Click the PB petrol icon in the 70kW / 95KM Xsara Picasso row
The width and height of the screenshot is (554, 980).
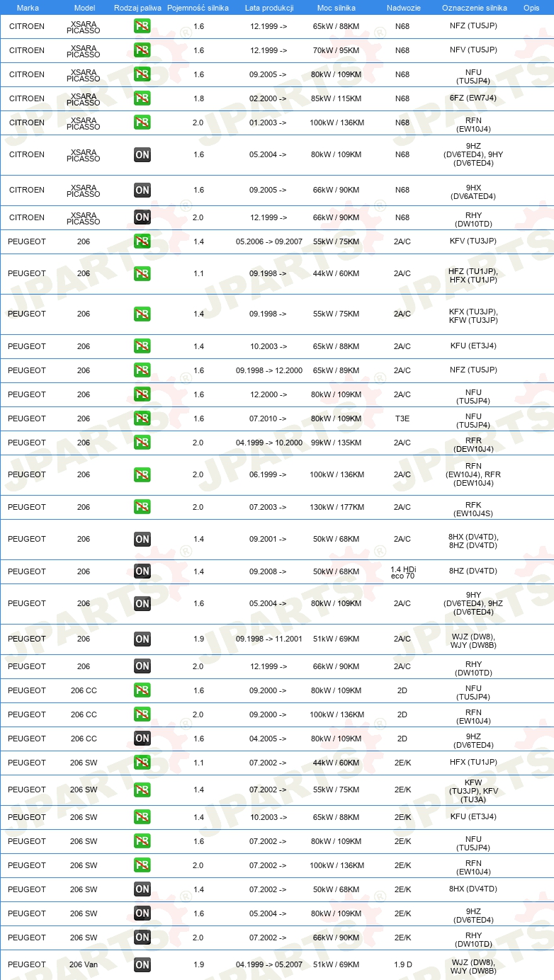pyautogui.click(x=142, y=50)
